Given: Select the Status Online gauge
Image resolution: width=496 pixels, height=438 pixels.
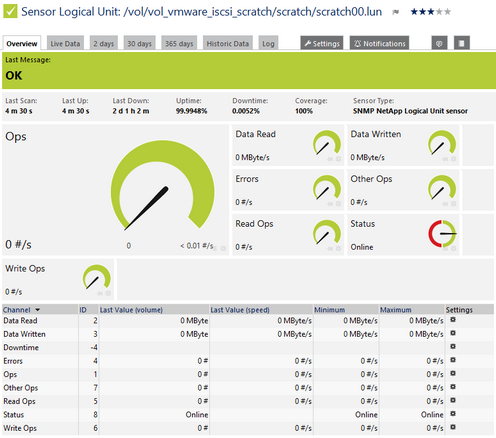Looking at the screenshot, I should [442, 234].
